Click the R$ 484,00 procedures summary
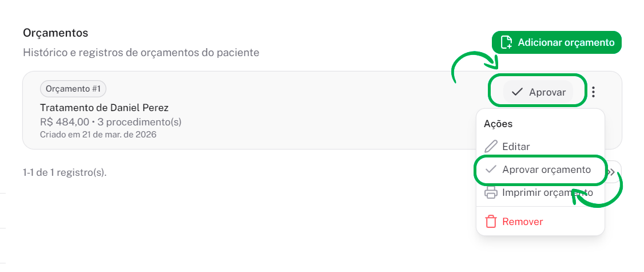 [110, 122]
